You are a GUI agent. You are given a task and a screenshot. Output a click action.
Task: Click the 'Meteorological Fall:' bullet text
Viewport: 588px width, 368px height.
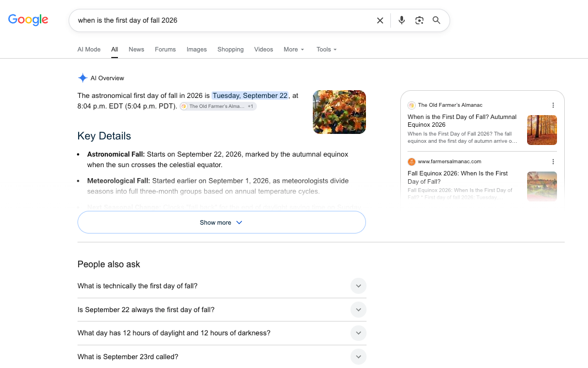click(118, 181)
